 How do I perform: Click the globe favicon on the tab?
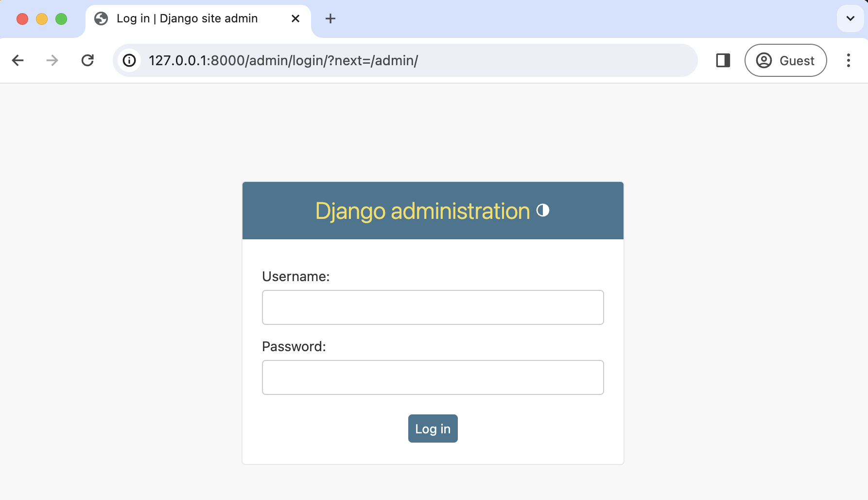click(x=101, y=18)
